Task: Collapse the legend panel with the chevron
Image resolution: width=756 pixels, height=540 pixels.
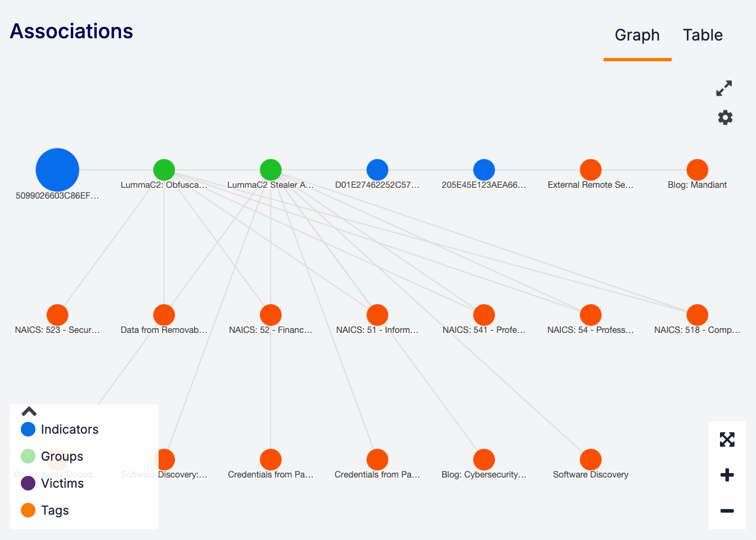Action: pos(28,411)
